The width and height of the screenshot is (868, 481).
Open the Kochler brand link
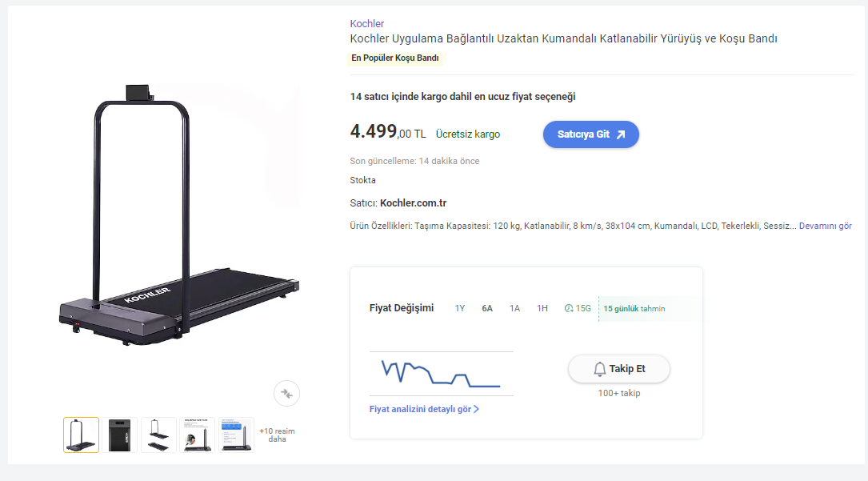[x=367, y=23]
